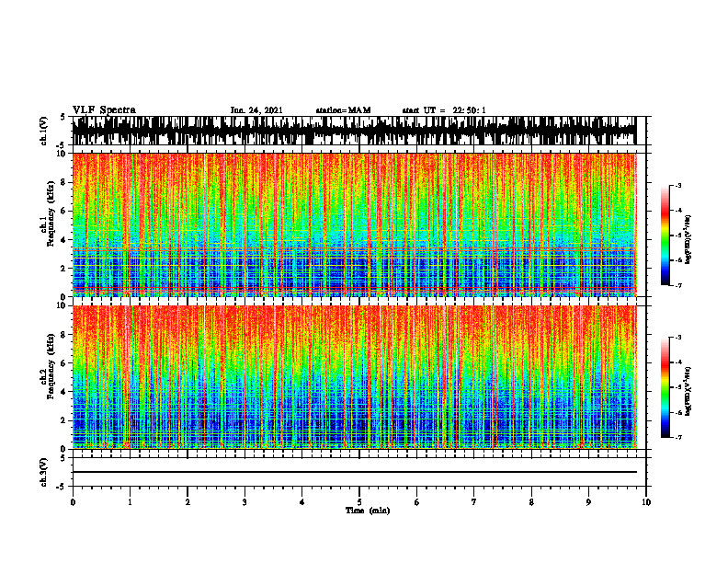Click the ch.2 colorbar log(PSD) label
Screen dimensions: 728x563
click(x=688, y=391)
